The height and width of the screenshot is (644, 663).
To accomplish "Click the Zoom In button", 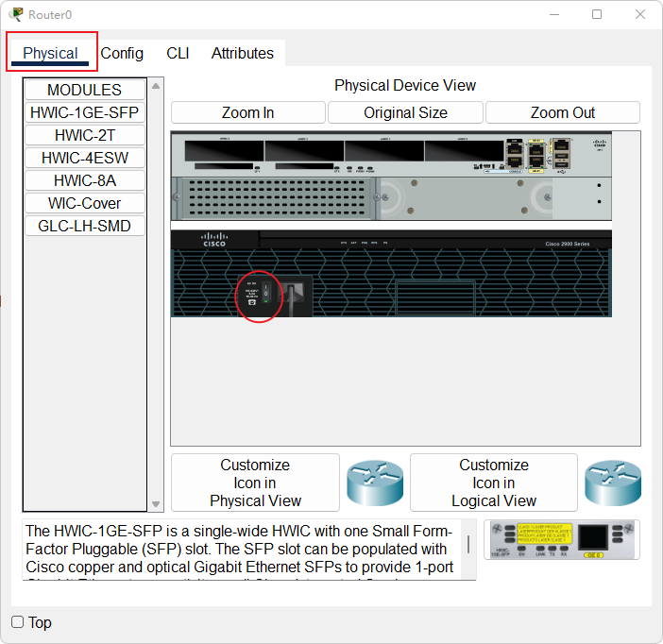I will tap(247, 112).
